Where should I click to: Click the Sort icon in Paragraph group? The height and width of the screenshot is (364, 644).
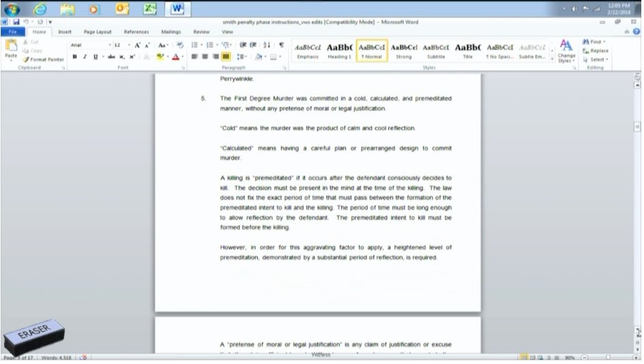click(267, 45)
